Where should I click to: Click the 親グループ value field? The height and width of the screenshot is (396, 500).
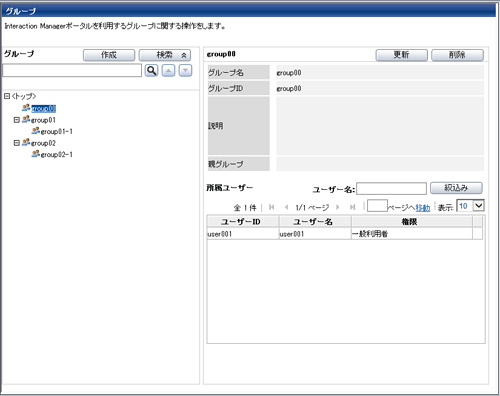[x=380, y=164]
